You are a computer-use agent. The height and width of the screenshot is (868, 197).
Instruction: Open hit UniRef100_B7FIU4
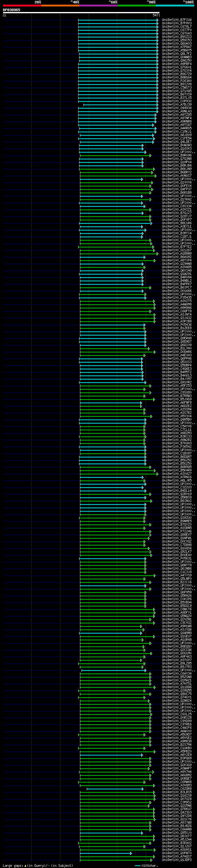tap(176, 20)
